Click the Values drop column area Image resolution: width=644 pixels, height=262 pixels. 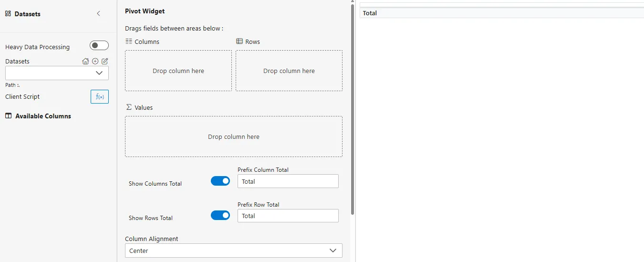(x=233, y=136)
